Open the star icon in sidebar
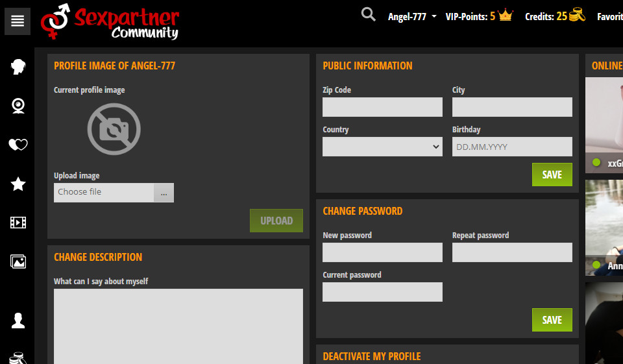Screen dimensions: 623x364 pyautogui.click(x=18, y=184)
